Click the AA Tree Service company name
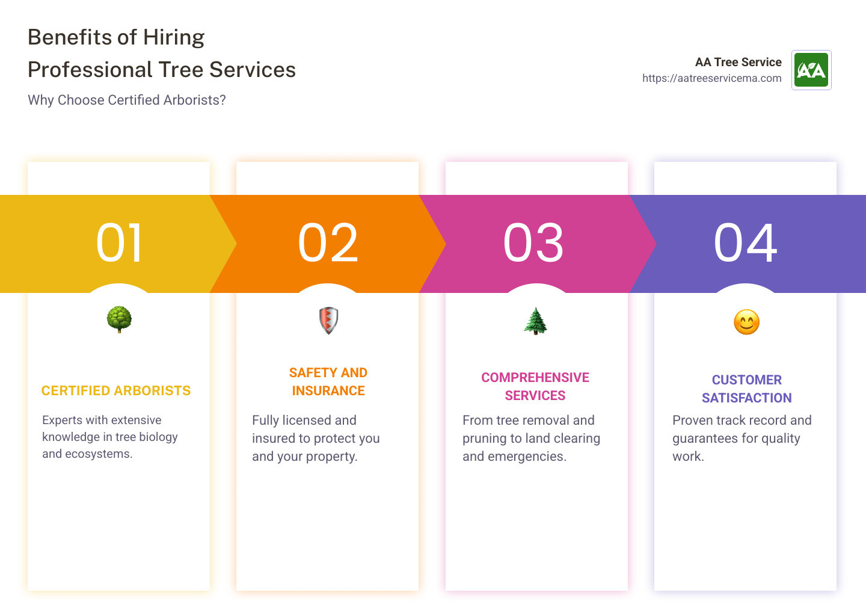The image size is (866, 616). pos(738,62)
